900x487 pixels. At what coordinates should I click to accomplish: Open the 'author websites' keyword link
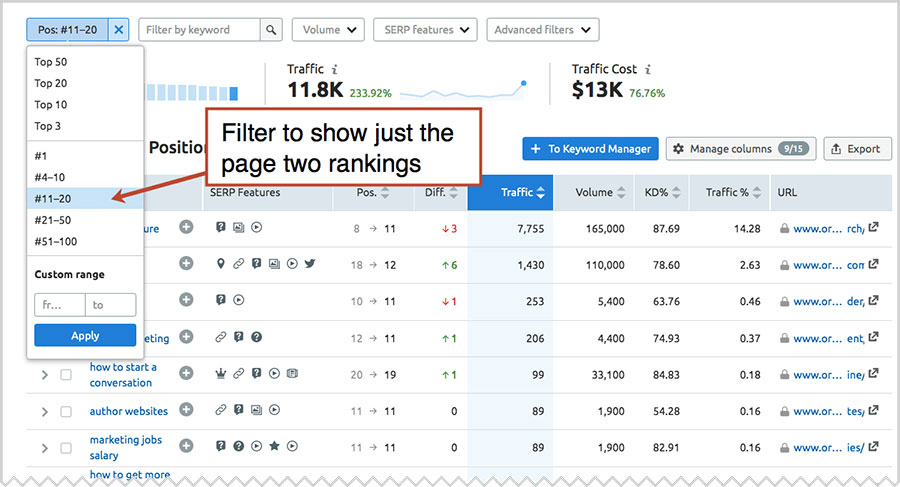pyautogui.click(x=129, y=411)
